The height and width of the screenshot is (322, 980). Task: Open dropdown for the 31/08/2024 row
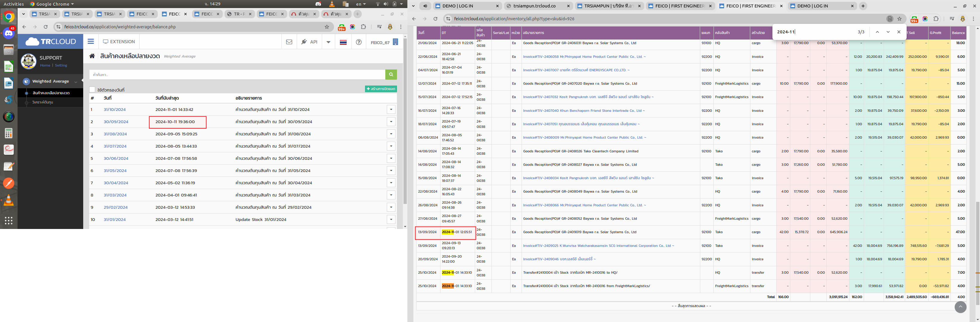tap(391, 134)
